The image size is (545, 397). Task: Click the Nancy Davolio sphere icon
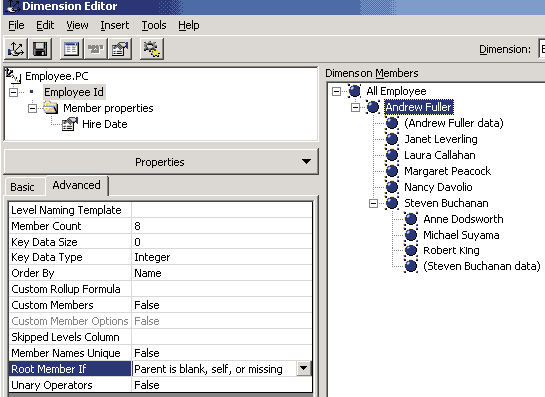[x=392, y=187]
